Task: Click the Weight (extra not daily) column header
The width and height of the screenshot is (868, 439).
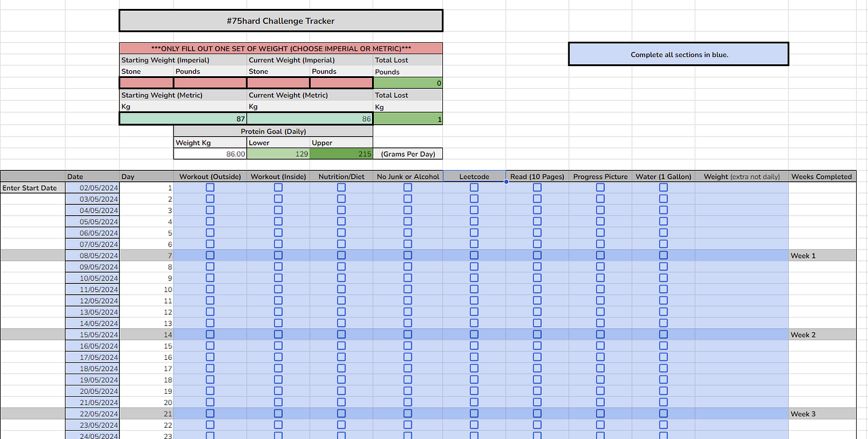Action: tap(741, 176)
